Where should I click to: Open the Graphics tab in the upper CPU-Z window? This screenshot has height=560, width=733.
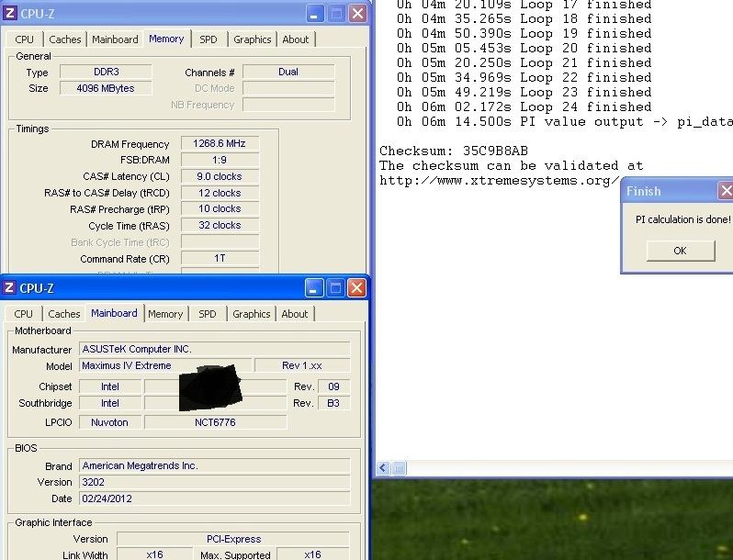coord(253,39)
